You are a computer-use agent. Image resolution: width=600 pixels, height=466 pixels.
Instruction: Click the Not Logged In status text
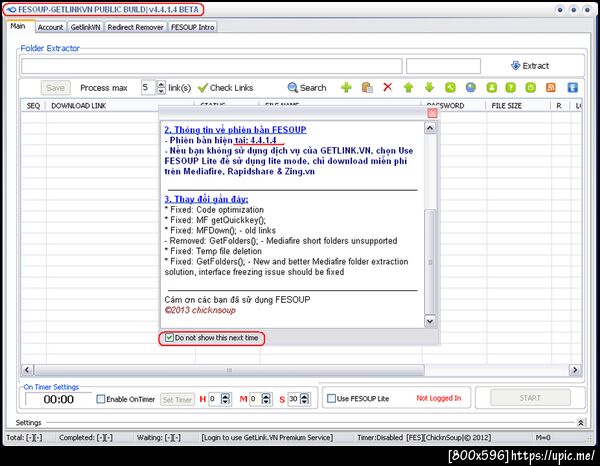[x=439, y=398]
